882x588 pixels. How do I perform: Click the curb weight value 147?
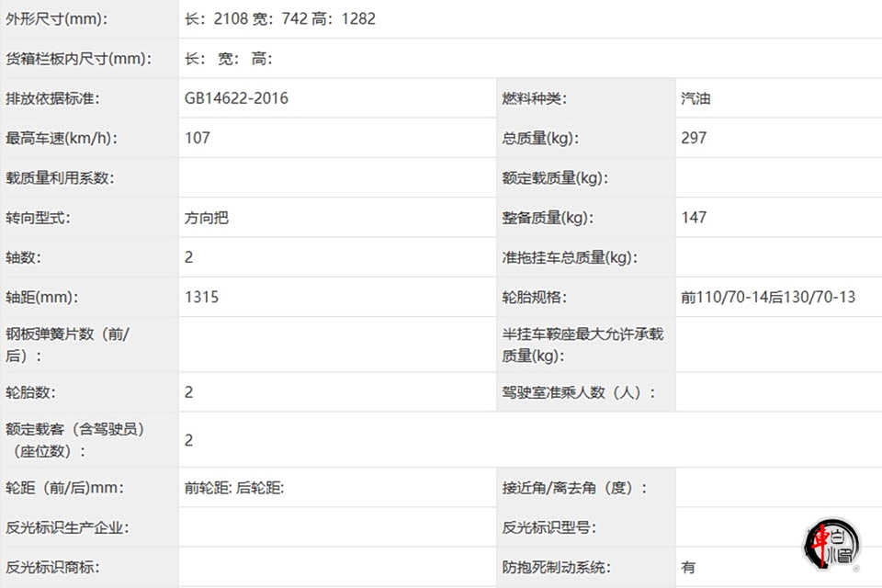[694, 218]
